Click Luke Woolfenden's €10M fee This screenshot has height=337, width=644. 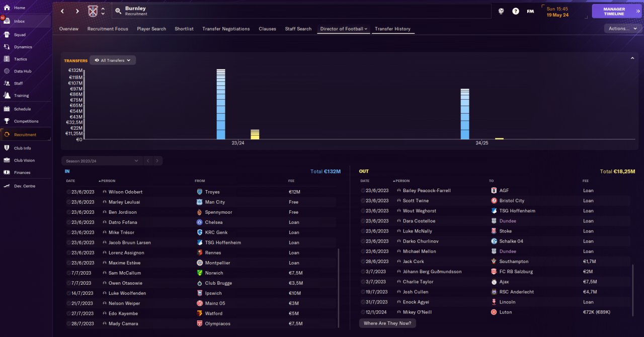(294, 293)
